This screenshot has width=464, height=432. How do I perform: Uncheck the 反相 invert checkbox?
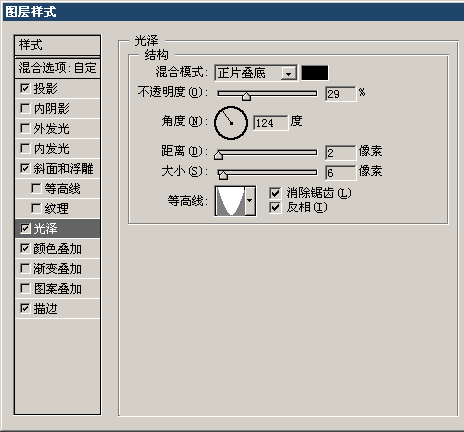pos(275,208)
